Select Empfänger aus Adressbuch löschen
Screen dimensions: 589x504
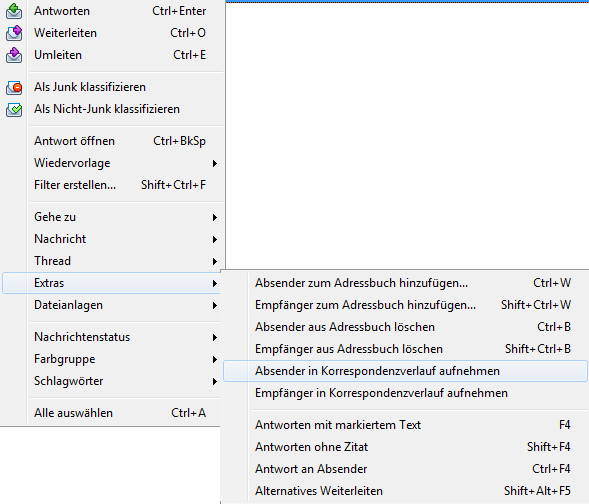405,349
